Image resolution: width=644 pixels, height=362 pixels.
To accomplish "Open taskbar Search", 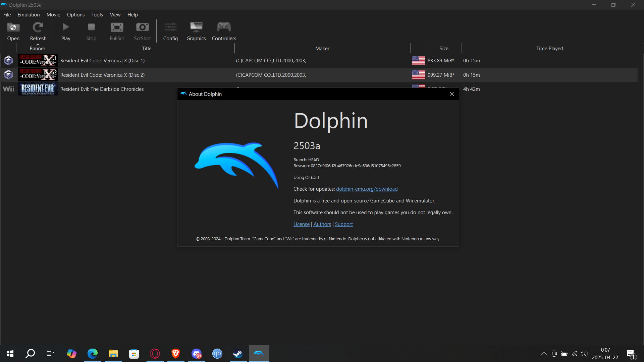I will (30, 354).
